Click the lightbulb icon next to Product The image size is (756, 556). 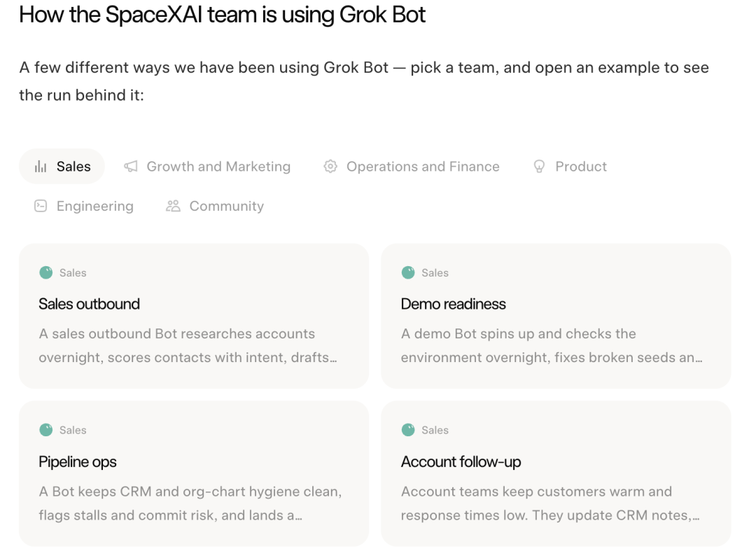(539, 167)
